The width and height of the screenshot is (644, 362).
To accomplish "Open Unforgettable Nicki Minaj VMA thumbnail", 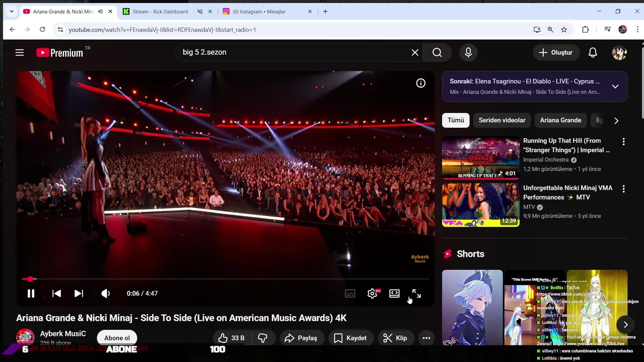I will point(480,205).
